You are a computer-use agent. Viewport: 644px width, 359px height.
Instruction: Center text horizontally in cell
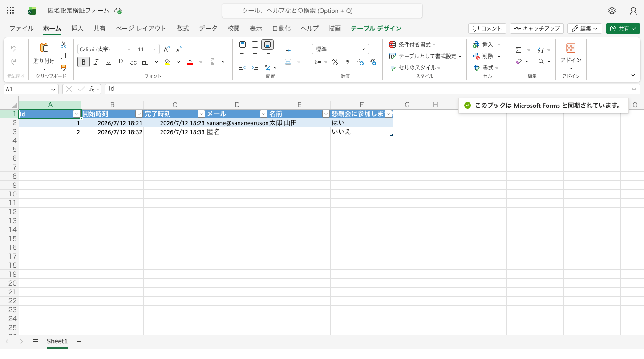tap(255, 56)
